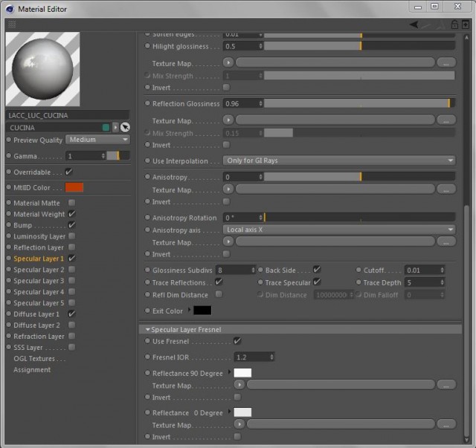Click the Reflection Glossiness slider bar

pyautogui.click(x=359, y=103)
